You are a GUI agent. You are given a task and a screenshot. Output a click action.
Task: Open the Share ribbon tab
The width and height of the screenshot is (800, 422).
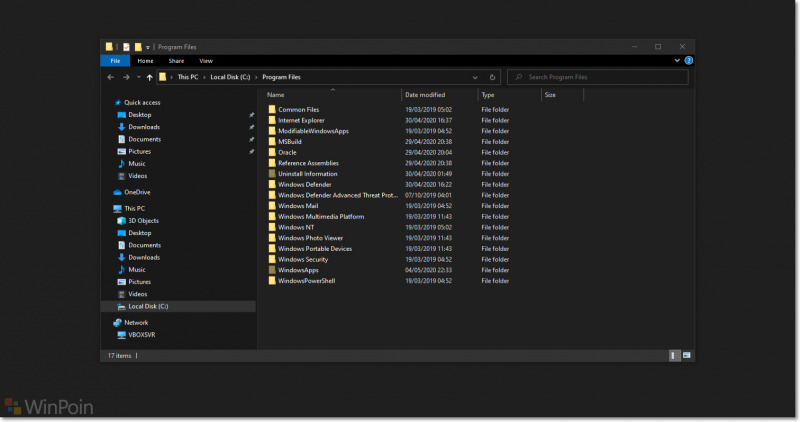[176, 61]
